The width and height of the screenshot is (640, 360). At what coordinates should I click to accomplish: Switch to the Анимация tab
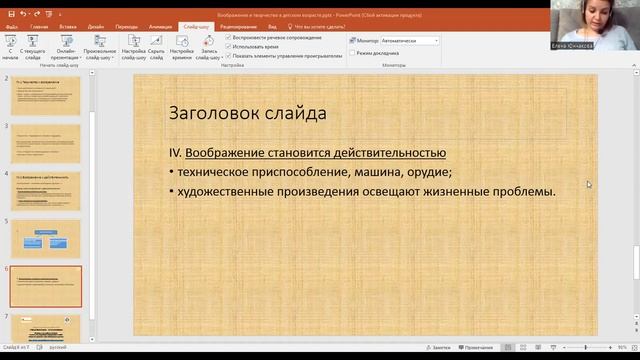[160, 27]
